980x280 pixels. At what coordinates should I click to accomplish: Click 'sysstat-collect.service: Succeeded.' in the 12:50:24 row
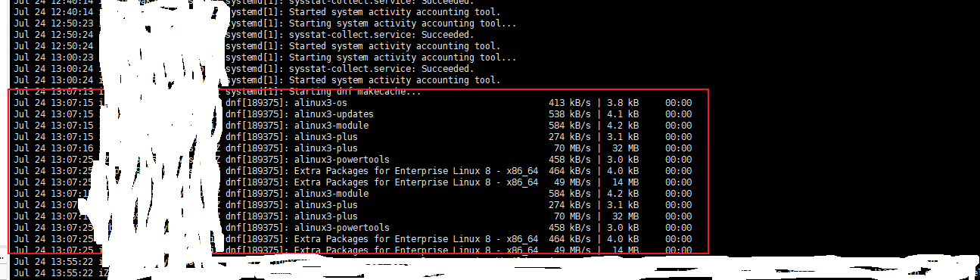(x=381, y=35)
